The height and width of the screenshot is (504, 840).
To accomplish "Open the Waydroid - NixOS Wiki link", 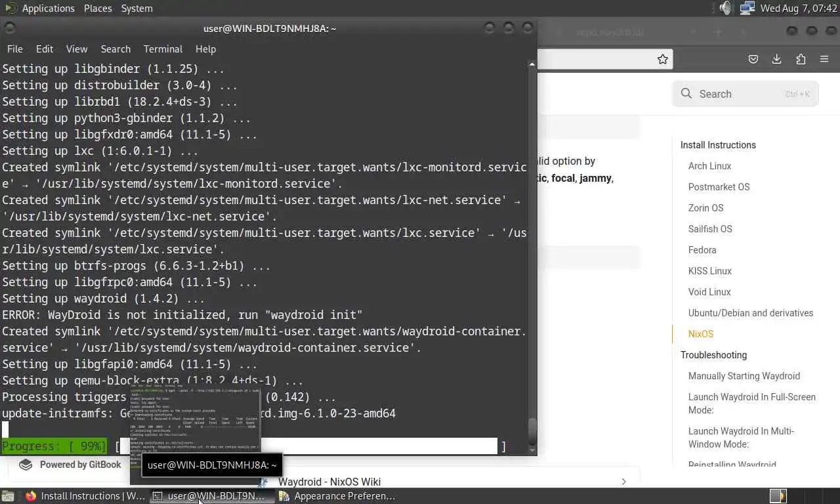I will (x=329, y=482).
